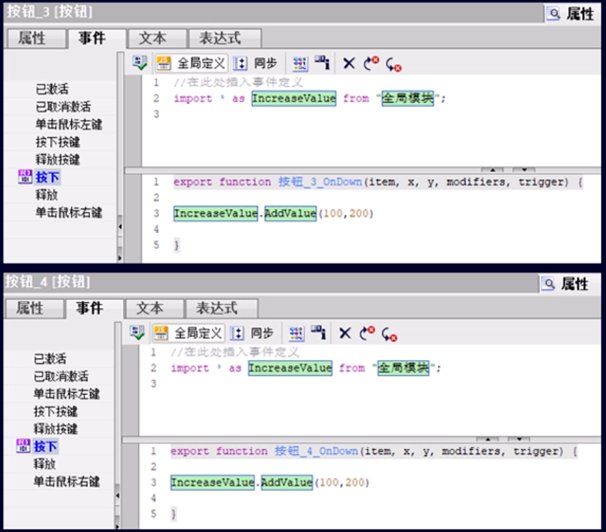Click the info icon in 按钮_4 toolbar
This screenshot has height=532, width=606.
tap(318, 332)
